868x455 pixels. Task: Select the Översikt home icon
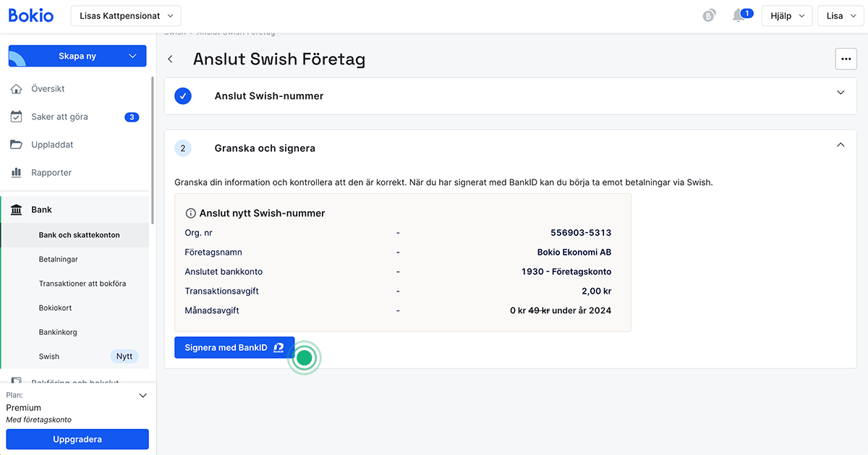[16, 88]
